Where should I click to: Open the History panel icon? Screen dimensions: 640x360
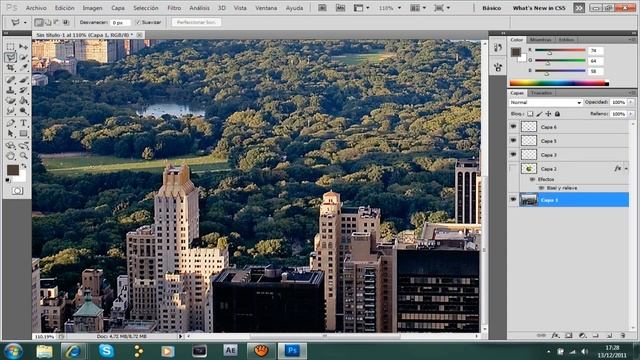coord(498,48)
